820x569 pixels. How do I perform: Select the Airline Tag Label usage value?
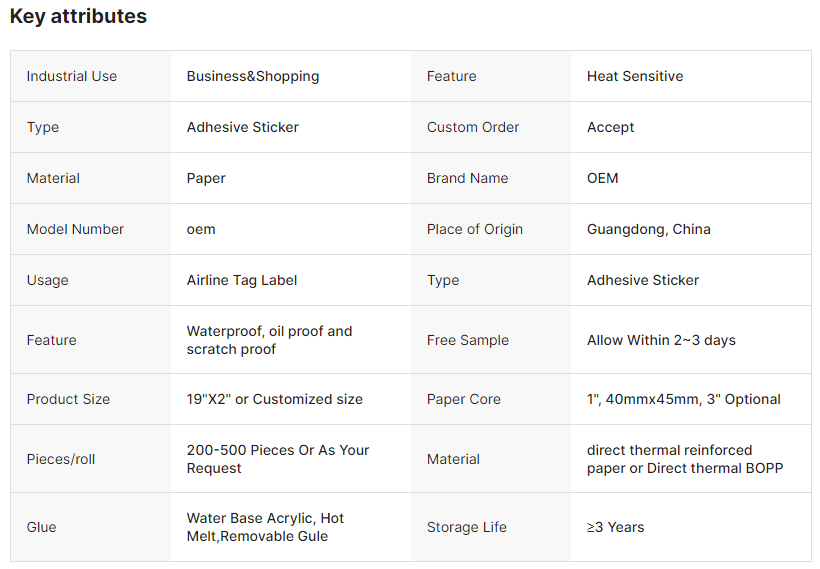pos(242,280)
